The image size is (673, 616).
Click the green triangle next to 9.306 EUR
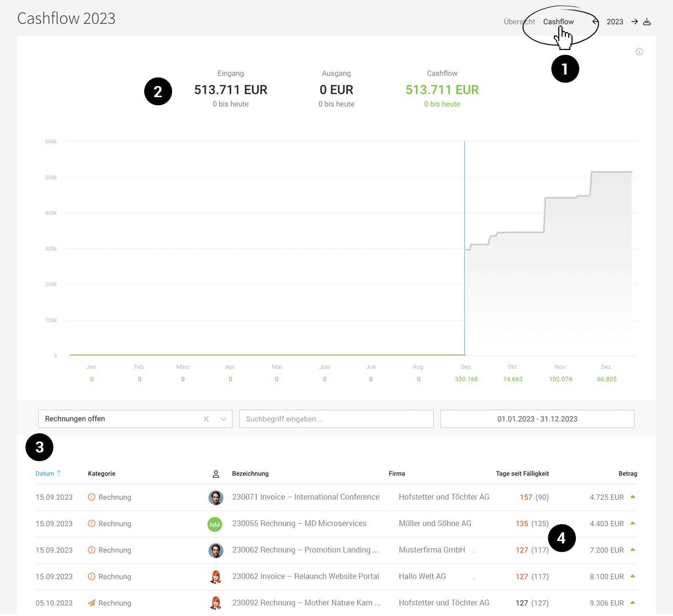click(633, 603)
